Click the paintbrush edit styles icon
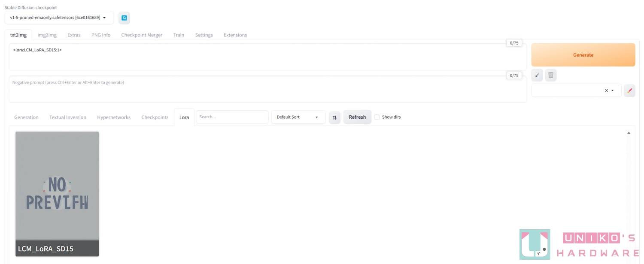 (x=629, y=90)
